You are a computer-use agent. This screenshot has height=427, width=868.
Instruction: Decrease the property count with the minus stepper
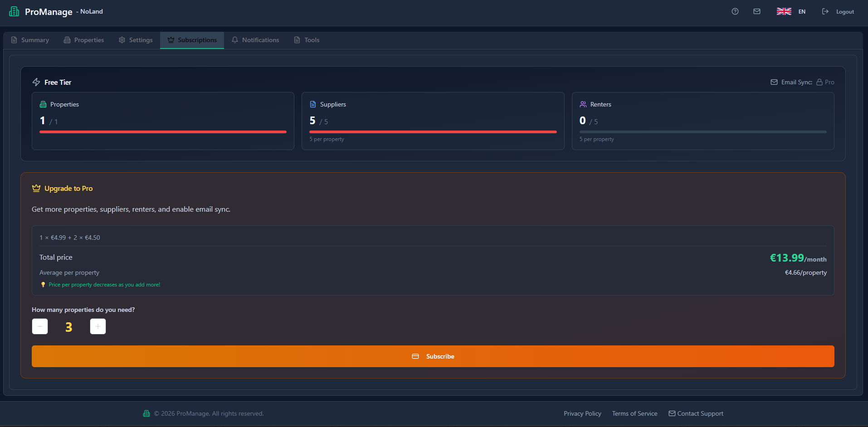pyautogui.click(x=40, y=326)
